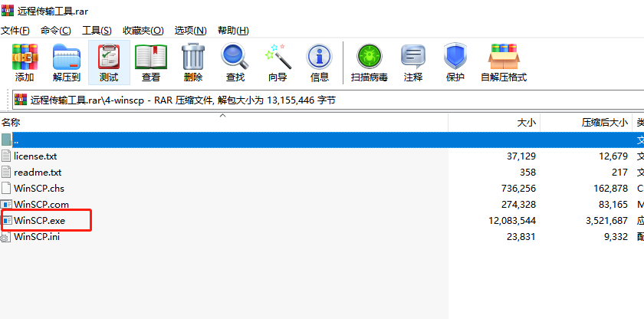This screenshot has width=644, height=319.
Task: Click the size value 736,256
Action: coord(519,188)
